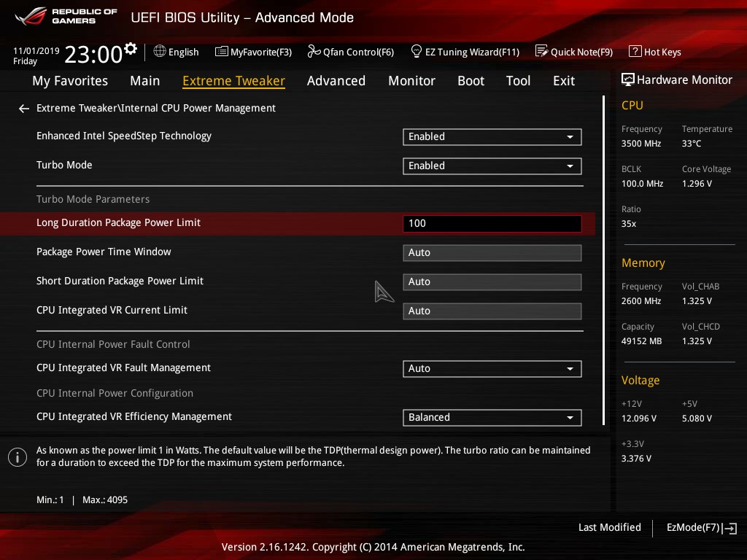Click the 11/01/2019 date text
Viewport: 747px width, 560px height.
click(x=36, y=50)
